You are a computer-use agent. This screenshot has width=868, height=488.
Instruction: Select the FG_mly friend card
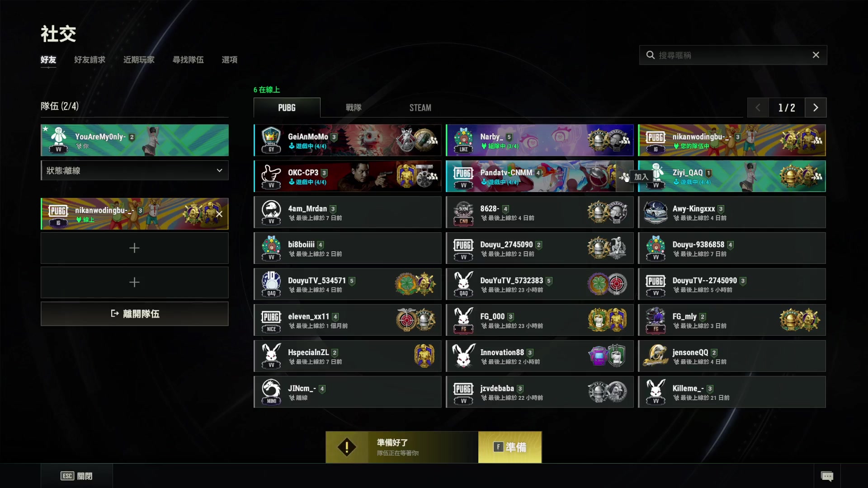[732, 320]
